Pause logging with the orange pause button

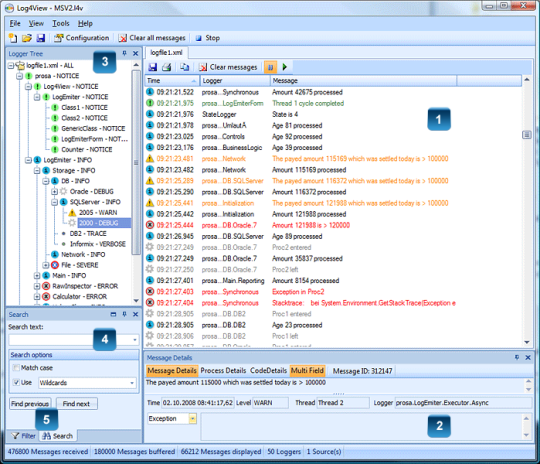tap(270, 67)
